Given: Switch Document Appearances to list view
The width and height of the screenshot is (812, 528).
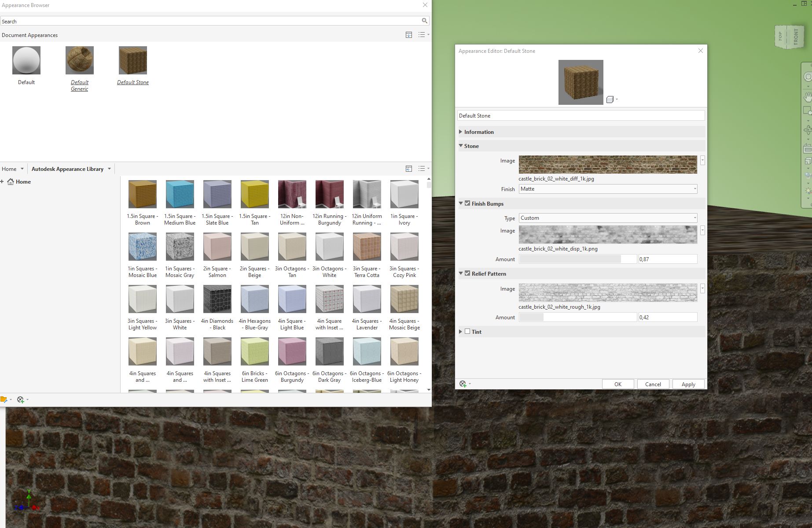Looking at the screenshot, I should click(x=422, y=35).
